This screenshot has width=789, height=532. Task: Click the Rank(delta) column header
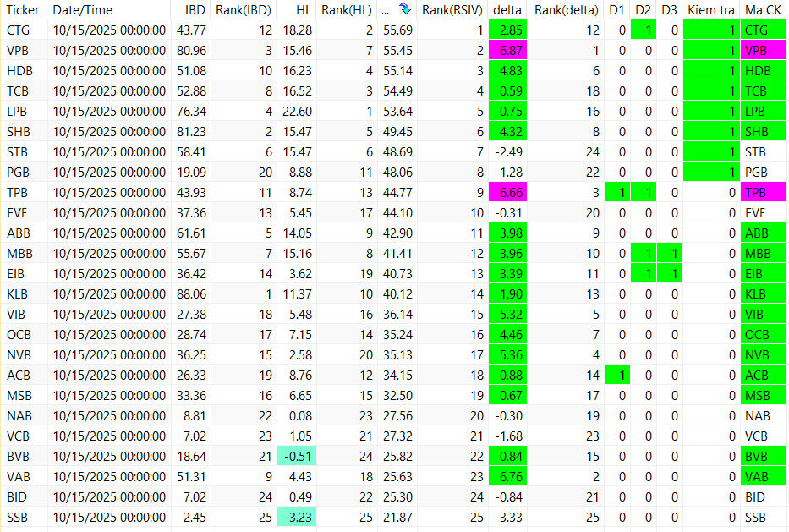click(x=566, y=10)
